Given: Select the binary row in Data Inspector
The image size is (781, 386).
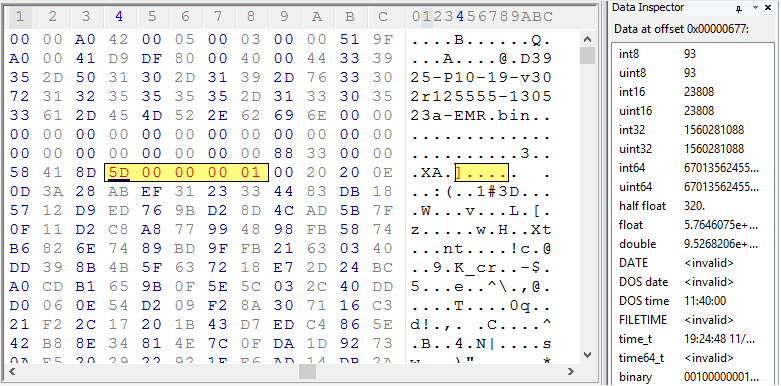Looking at the screenshot, I should click(690, 377).
